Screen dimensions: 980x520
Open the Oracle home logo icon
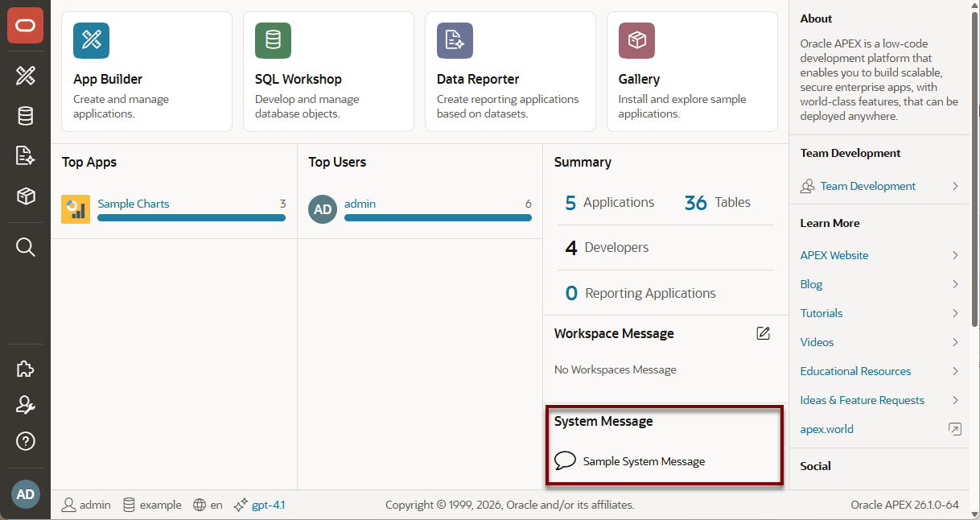(x=25, y=26)
